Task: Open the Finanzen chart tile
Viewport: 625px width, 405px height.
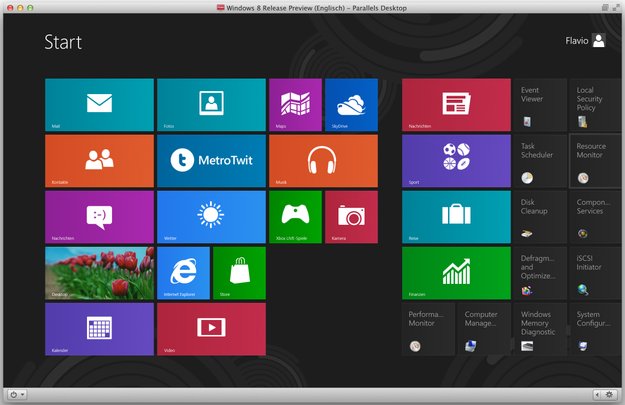Action: pyautogui.click(x=456, y=273)
